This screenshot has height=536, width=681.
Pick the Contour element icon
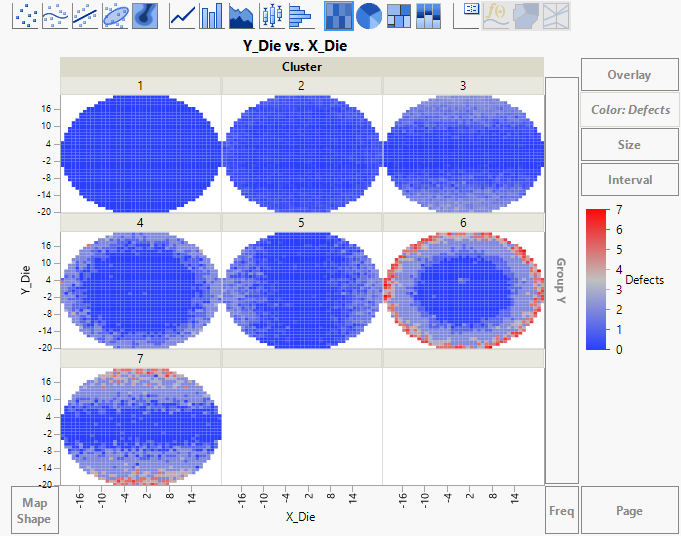[x=146, y=15]
